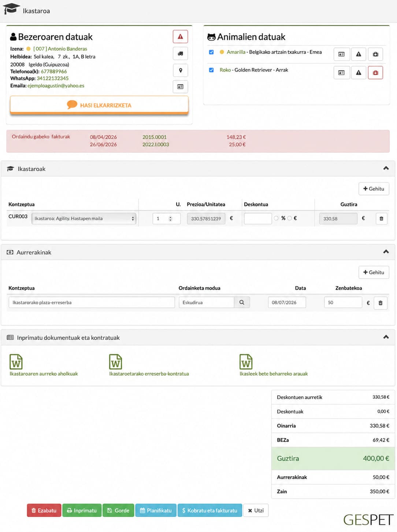Screen dimensions: 397x532
Task: Click the red warning alert icon in Bezeroaren datuak
Action: tap(180, 37)
